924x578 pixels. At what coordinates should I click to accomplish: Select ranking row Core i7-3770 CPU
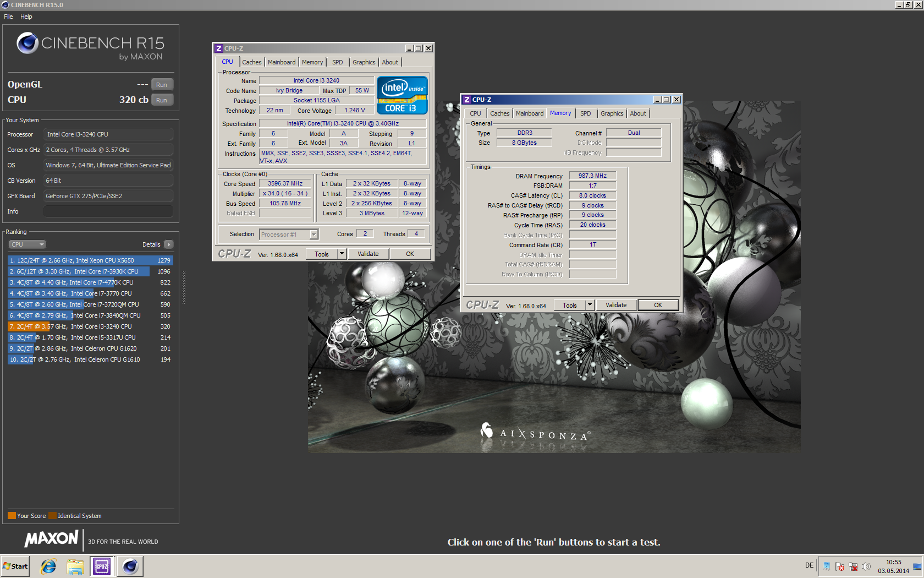91,293
